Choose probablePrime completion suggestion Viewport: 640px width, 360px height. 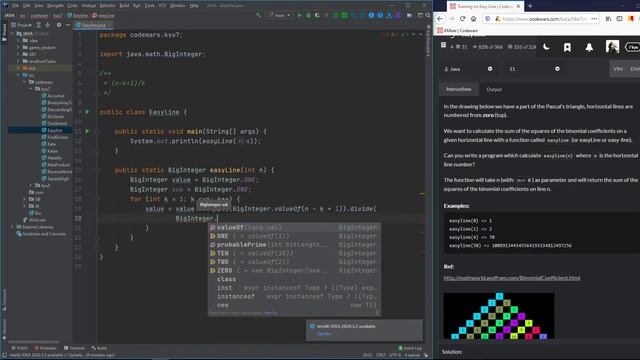click(294, 244)
